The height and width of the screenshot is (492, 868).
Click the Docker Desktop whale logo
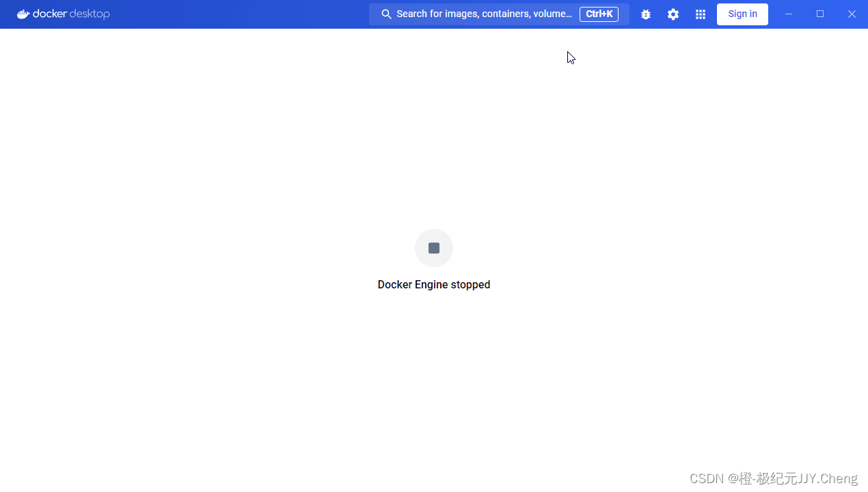[23, 14]
